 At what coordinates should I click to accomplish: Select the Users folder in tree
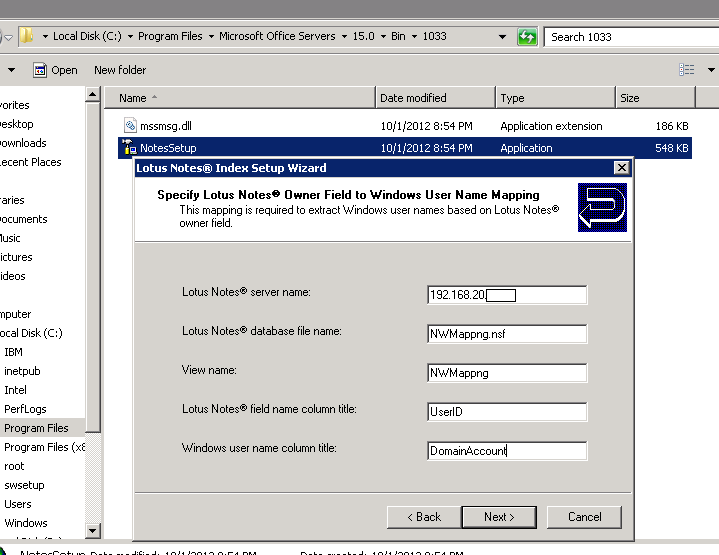tap(17, 504)
